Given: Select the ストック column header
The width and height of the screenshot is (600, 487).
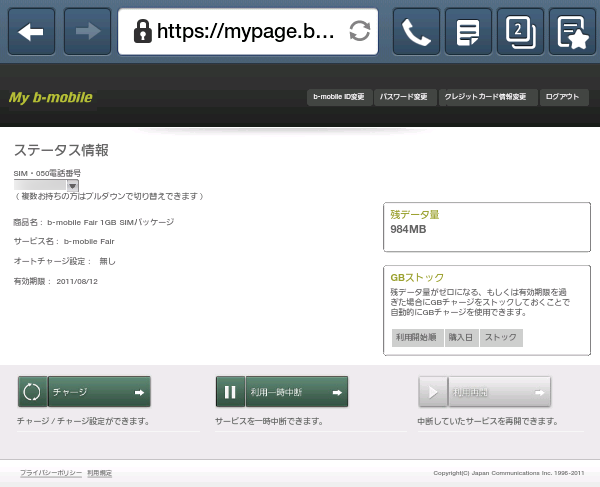Looking at the screenshot, I should (501, 338).
